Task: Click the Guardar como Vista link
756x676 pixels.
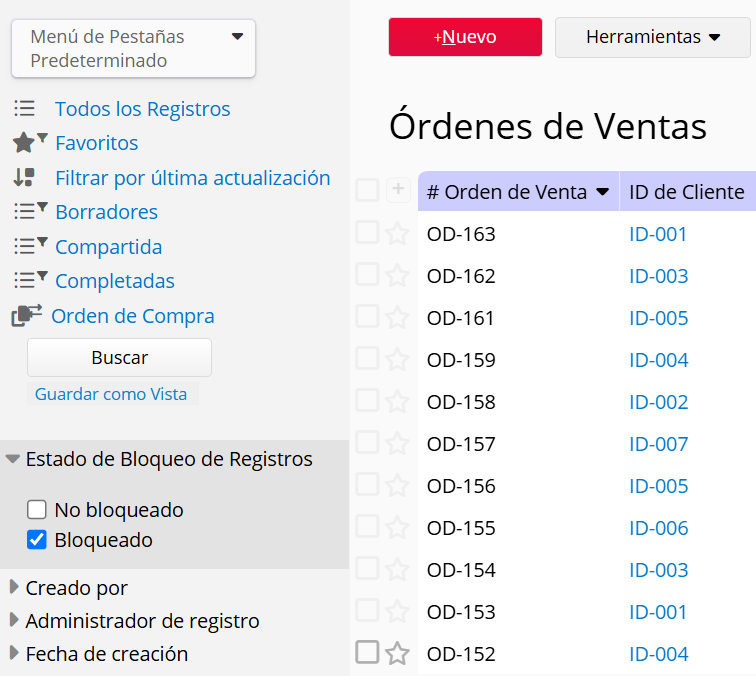Action: pos(111,394)
